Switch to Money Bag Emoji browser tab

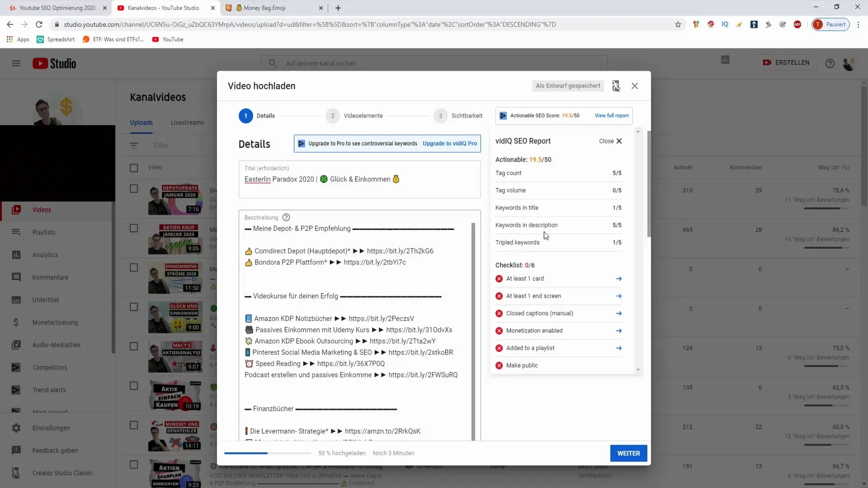tap(275, 8)
